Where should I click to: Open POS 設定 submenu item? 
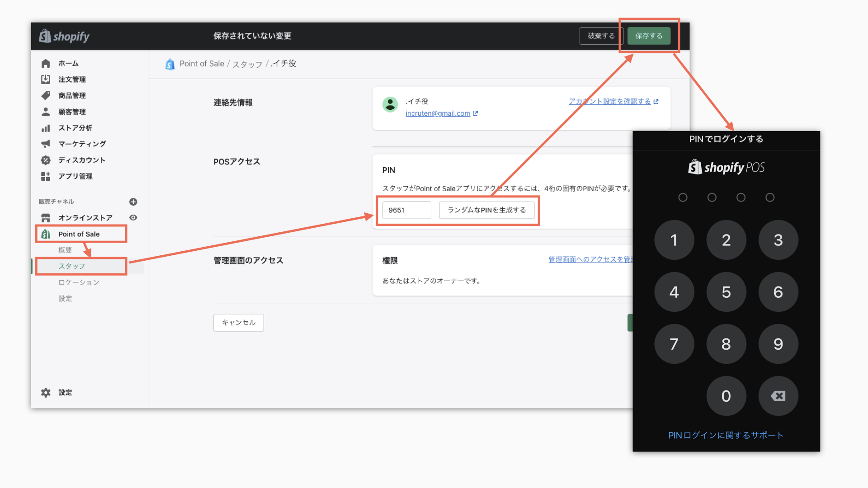pos(65,299)
